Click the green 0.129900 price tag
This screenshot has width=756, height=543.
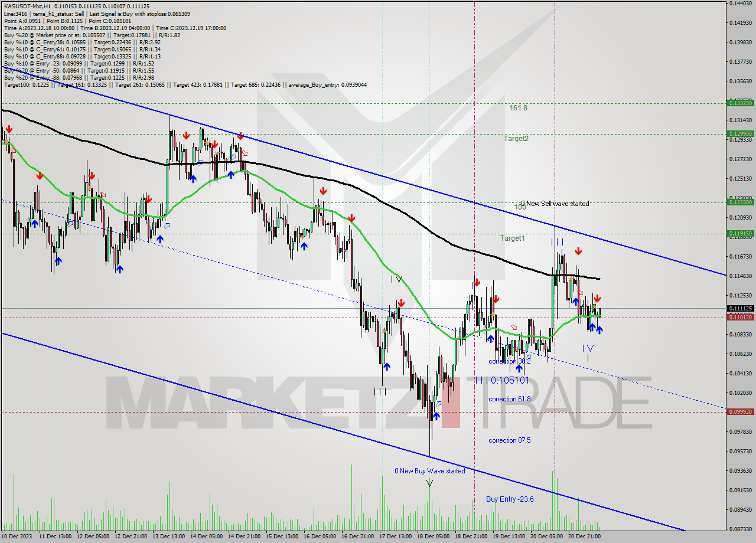pos(740,134)
